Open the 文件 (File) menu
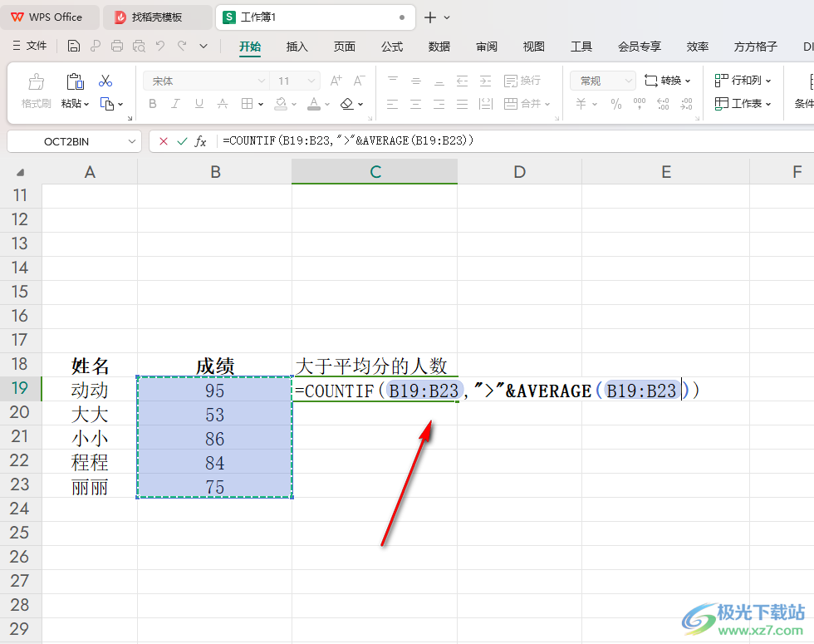This screenshot has width=814, height=644. [x=30, y=46]
